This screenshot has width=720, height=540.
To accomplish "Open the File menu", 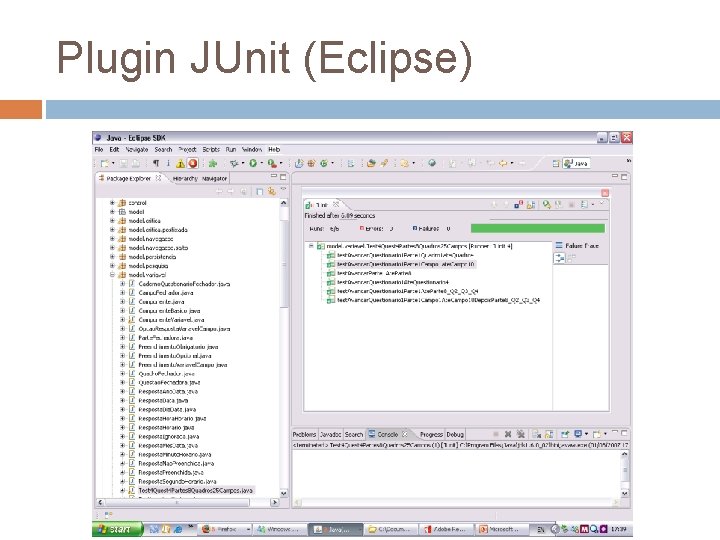I will [x=99, y=149].
